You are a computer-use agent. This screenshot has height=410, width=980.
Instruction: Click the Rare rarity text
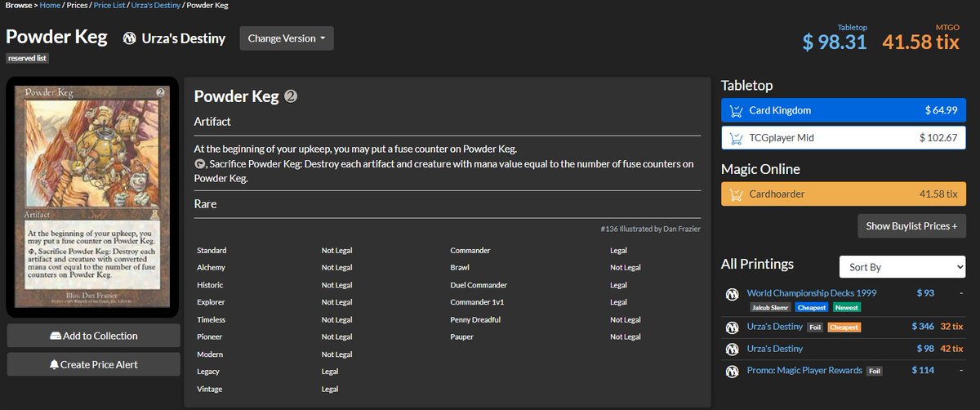pyautogui.click(x=205, y=203)
